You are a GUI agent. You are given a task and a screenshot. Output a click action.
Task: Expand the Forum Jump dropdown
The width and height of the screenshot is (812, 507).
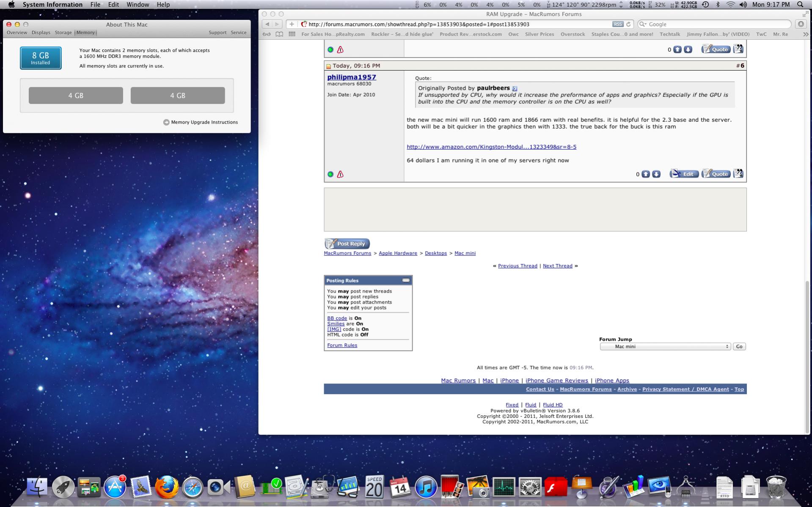666,346
